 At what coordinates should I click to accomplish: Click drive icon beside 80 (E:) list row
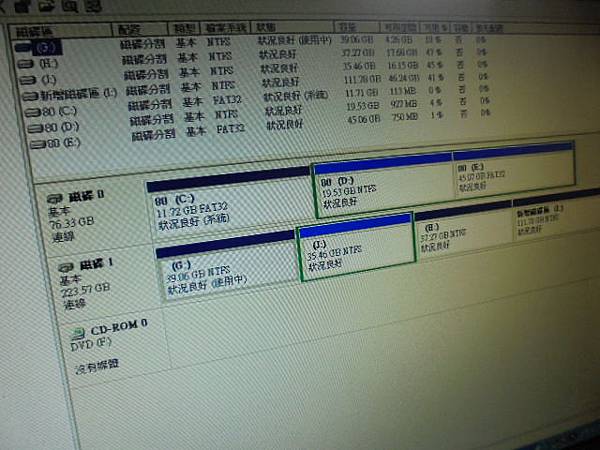[38, 145]
